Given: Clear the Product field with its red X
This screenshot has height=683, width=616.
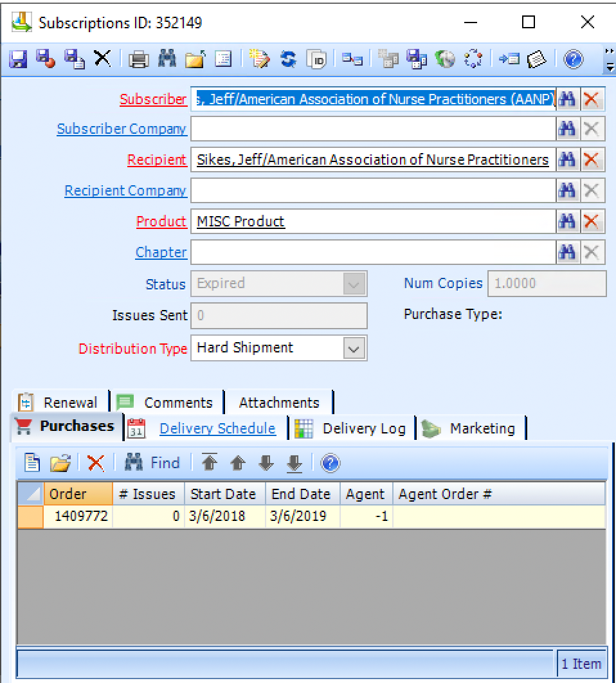Looking at the screenshot, I should click(590, 221).
